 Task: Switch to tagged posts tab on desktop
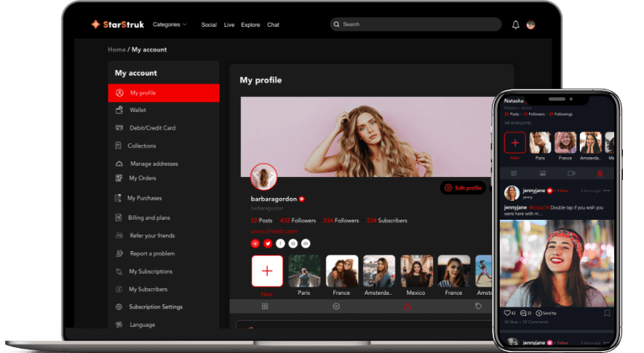click(x=479, y=306)
